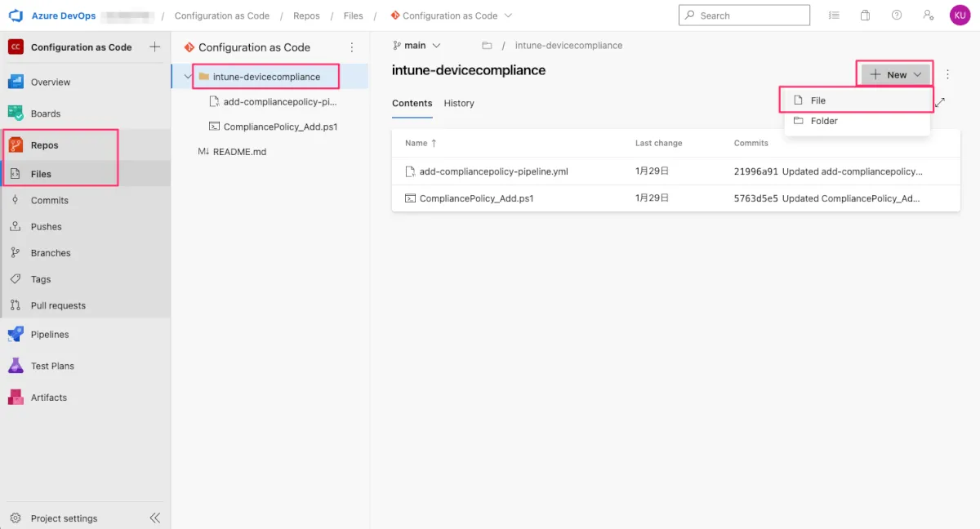Click the Azure DevOps logo icon
This screenshot has width=980, height=529.
pos(16,16)
